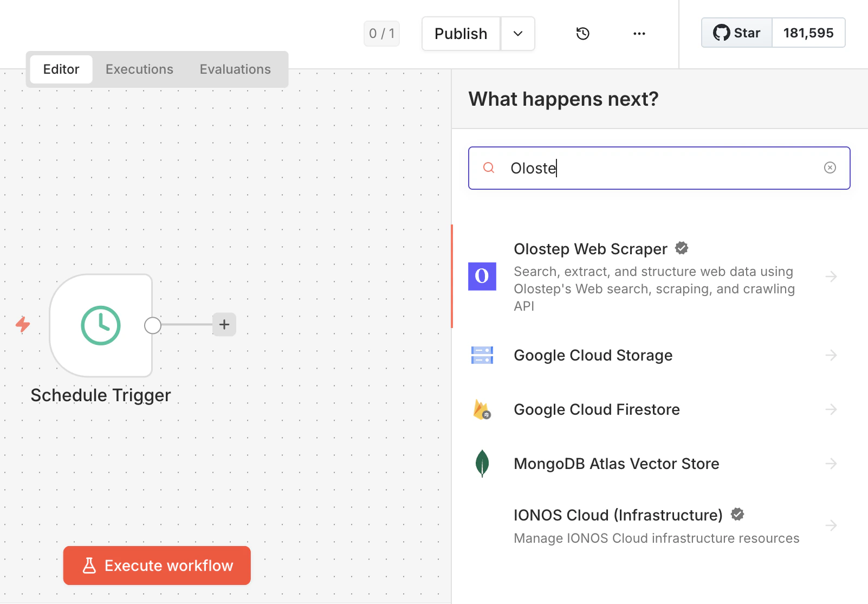Open arrow next to MongoDB Atlas Vector Store
This screenshot has width=868, height=604.
tap(831, 464)
